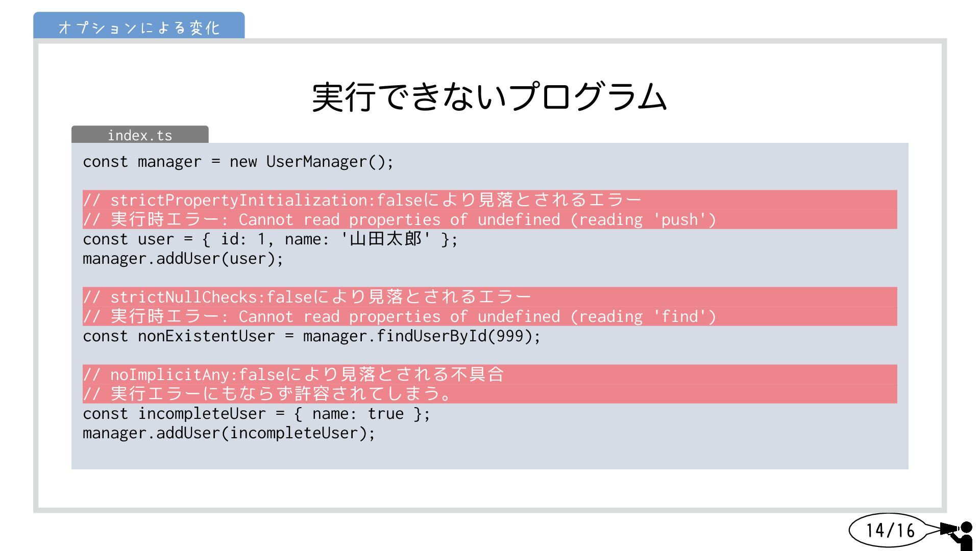Click the manager.addUser(user) line

click(183, 259)
